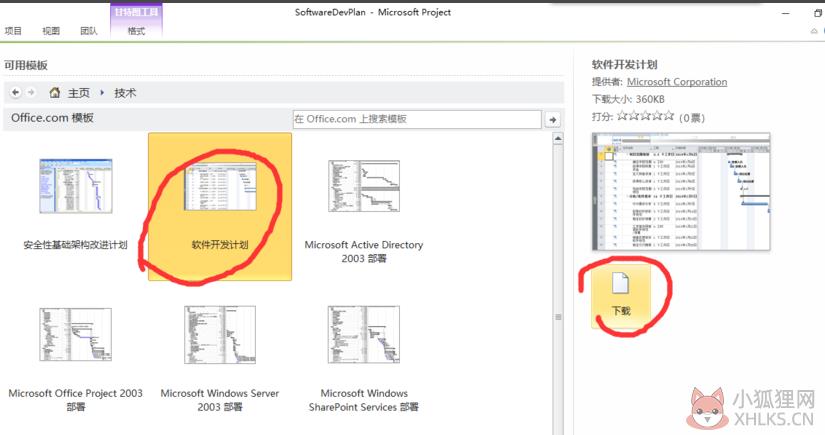The height and width of the screenshot is (435, 825).
Task: Click the 下载 download button
Action: point(621,296)
